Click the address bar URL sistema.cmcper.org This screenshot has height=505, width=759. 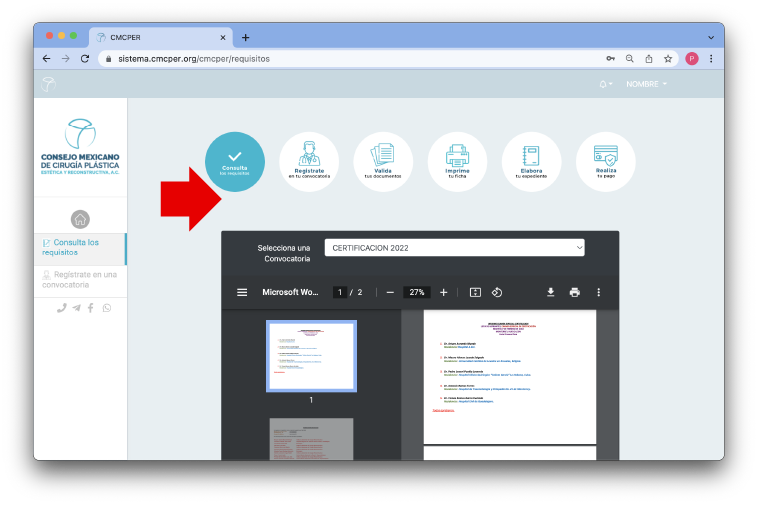pos(194,59)
